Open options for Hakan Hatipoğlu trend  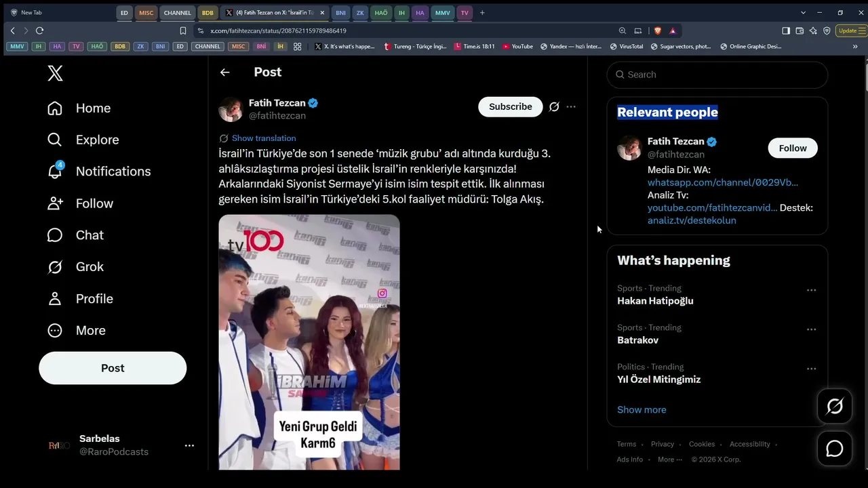click(x=811, y=290)
